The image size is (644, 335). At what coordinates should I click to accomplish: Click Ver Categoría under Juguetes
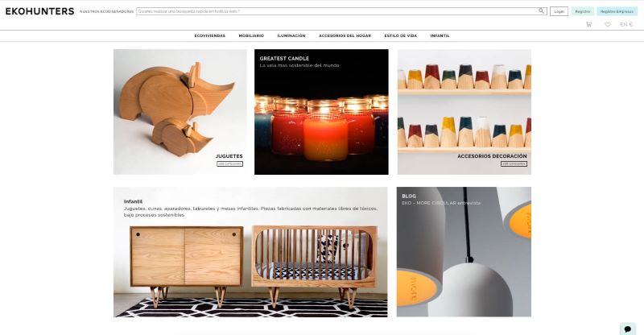click(x=229, y=163)
